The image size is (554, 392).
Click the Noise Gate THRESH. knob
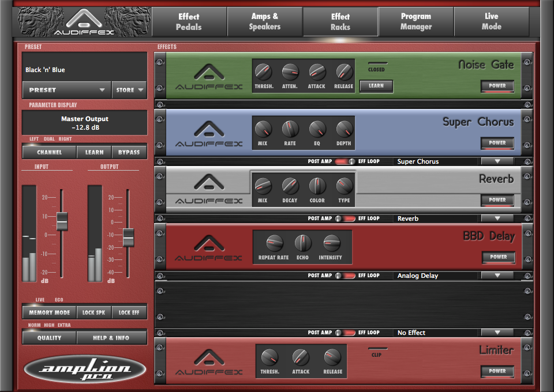pyautogui.click(x=263, y=72)
